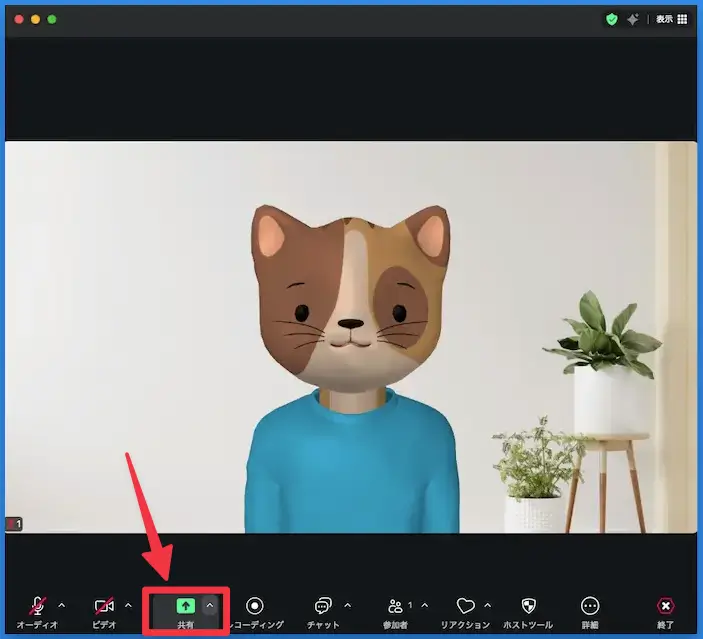Expand share options arrow beside 共有
The height and width of the screenshot is (639, 703).
point(210,606)
